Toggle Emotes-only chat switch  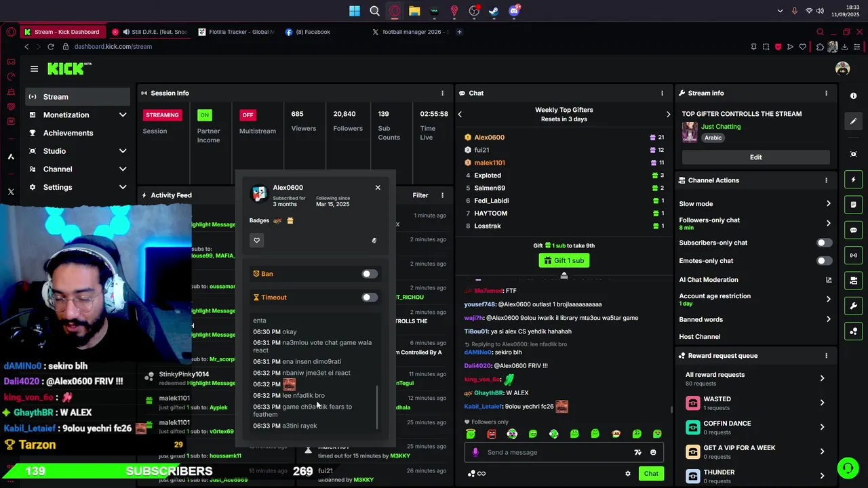click(824, 260)
